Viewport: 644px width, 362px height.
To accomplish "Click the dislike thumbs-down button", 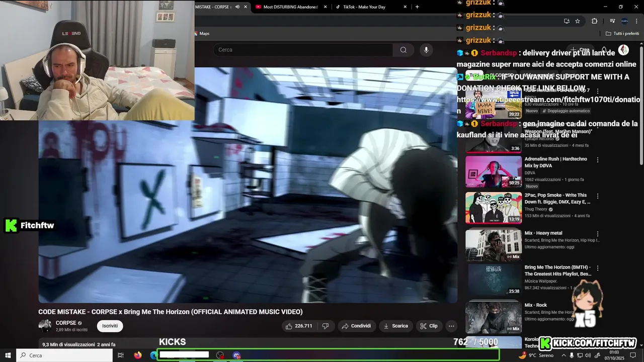I will tap(326, 326).
